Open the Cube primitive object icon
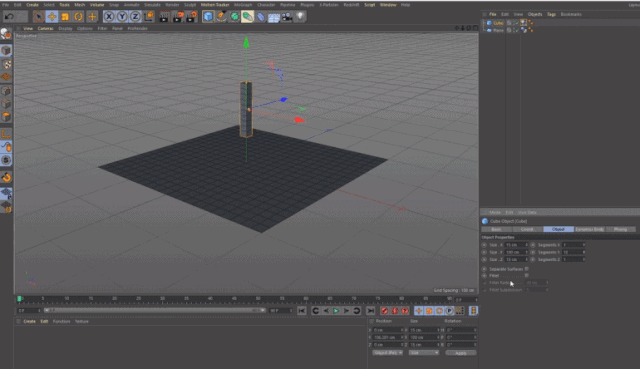This screenshot has height=369, width=640. click(x=208, y=16)
